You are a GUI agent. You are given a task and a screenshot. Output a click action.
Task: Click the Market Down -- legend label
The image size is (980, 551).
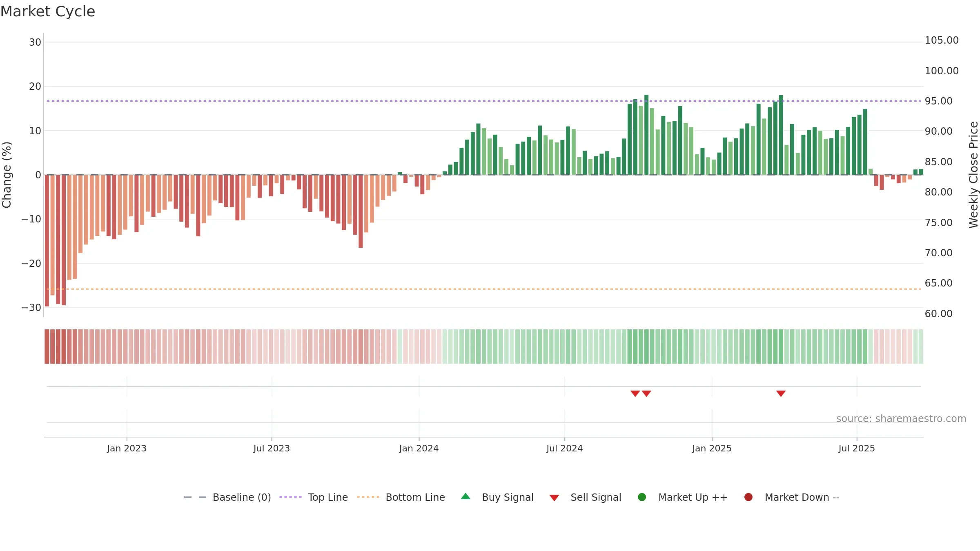point(802,497)
